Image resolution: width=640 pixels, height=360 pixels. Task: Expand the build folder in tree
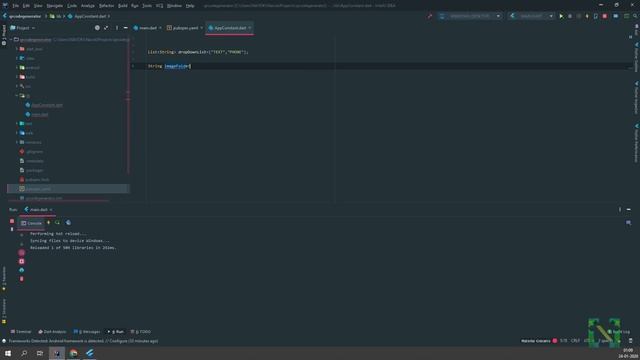pyautogui.click(x=17, y=77)
